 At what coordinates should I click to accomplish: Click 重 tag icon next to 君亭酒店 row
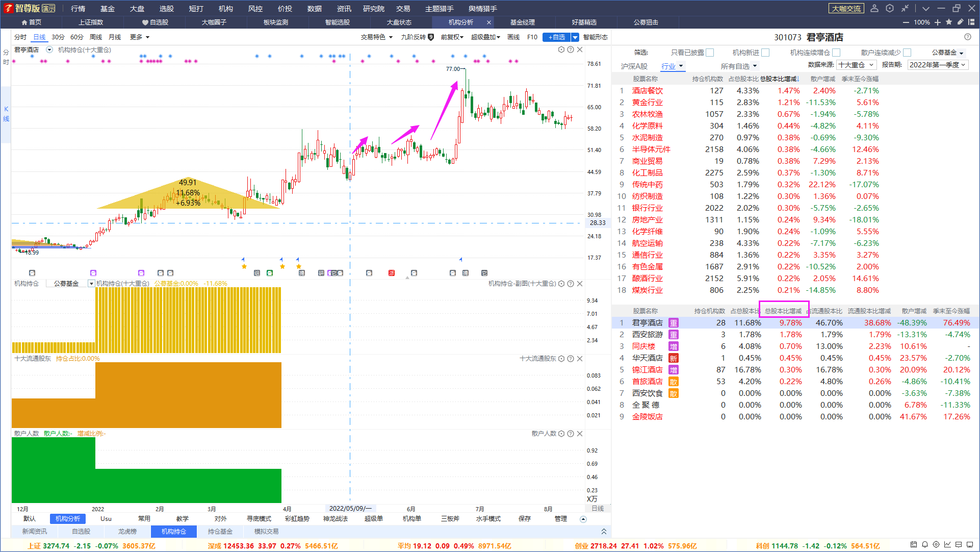674,323
